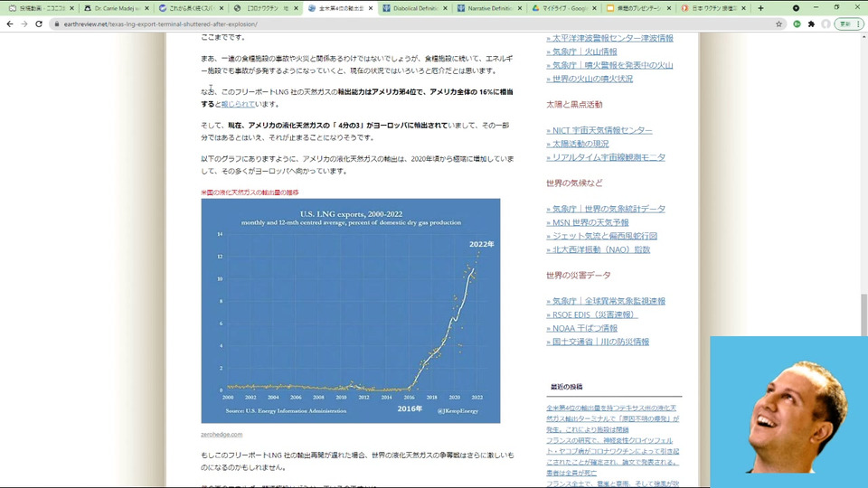Open recent post about テキサス州 LNG terminal explosion

click(x=612, y=418)
